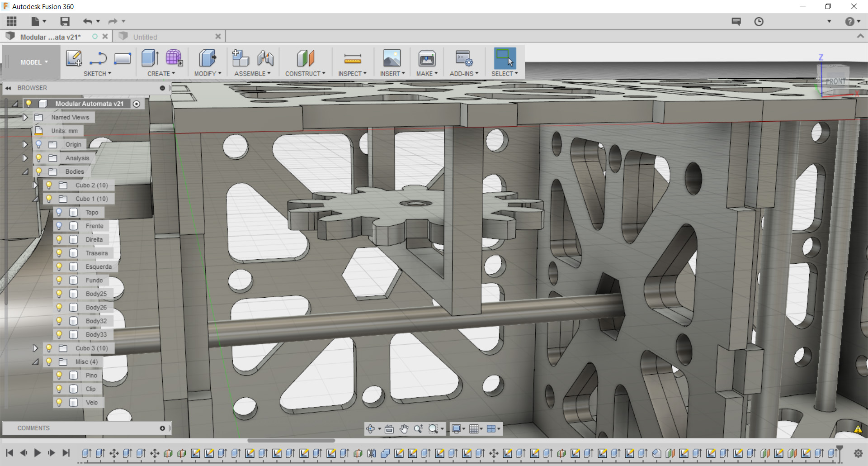The image size is (868, 466).
Task: Open the CREATE menu
Action: click(161, 74)
